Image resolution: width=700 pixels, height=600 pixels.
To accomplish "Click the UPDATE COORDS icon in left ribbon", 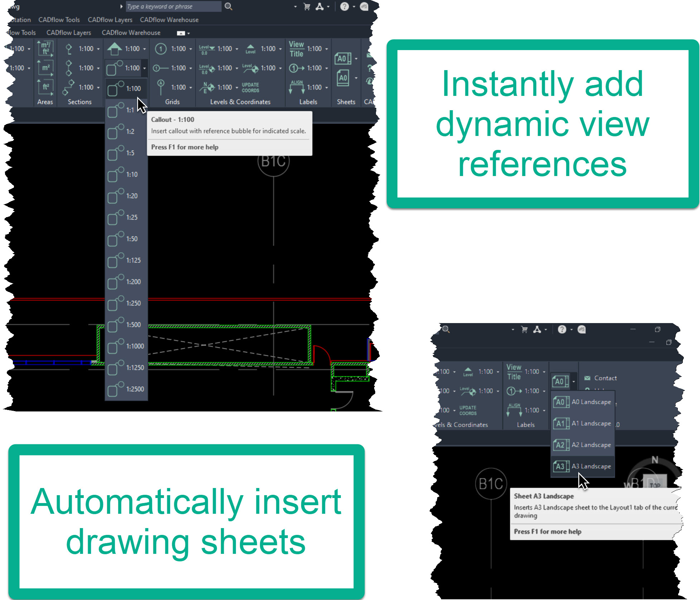I will coord(250,87).
